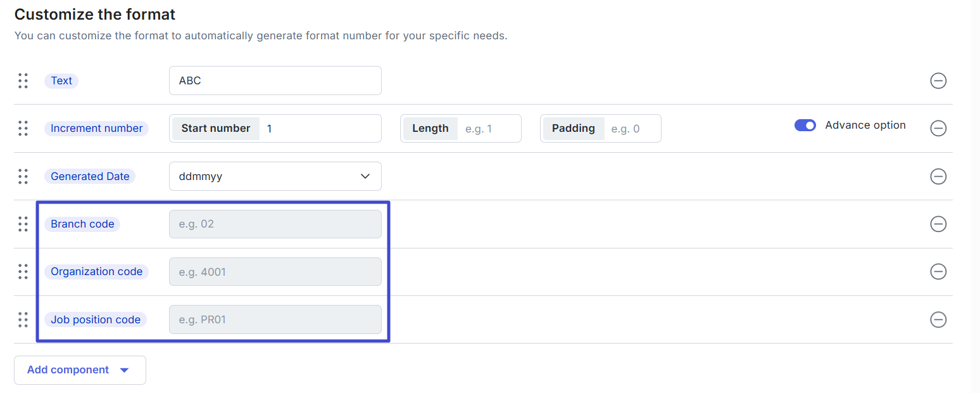Click the Text field containing ABC
The width and height of the screenshot is (980, 393).
tap(275, 81)
